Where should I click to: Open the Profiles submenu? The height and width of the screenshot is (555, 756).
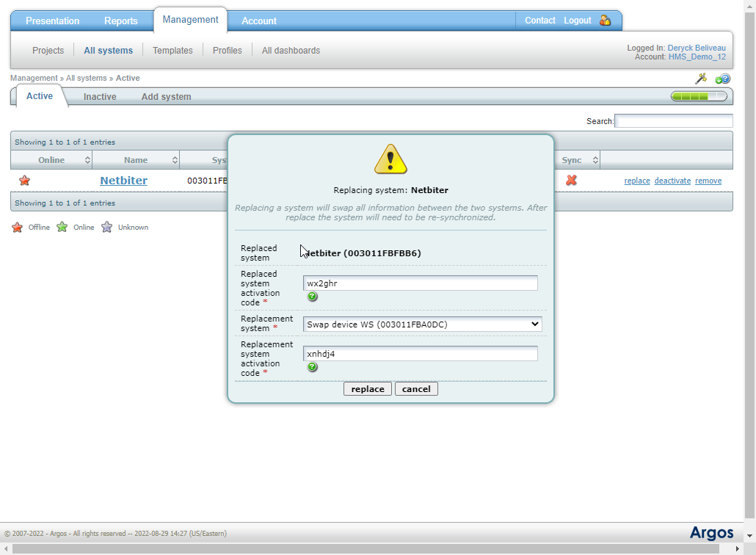pyautogui.click(x=228, y=50)
